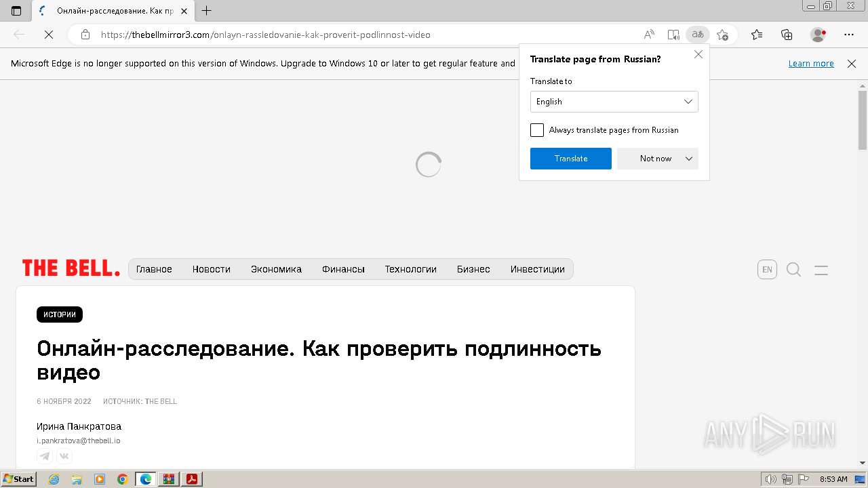Open Edge Settings and more menu
Image resolution: width=868 pixels, height=488 pixels.
click(849, 35)
